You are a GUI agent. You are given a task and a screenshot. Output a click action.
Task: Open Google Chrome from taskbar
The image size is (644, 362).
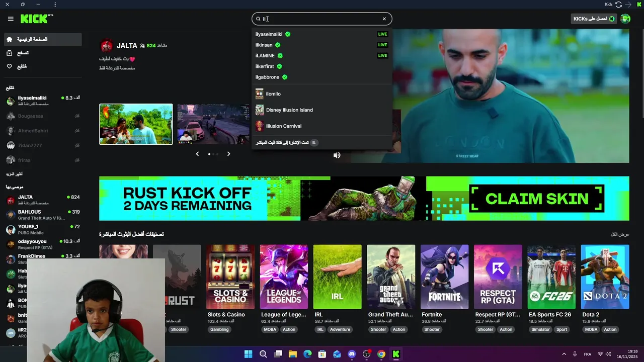pyautogui.click(x=381, y=354)
